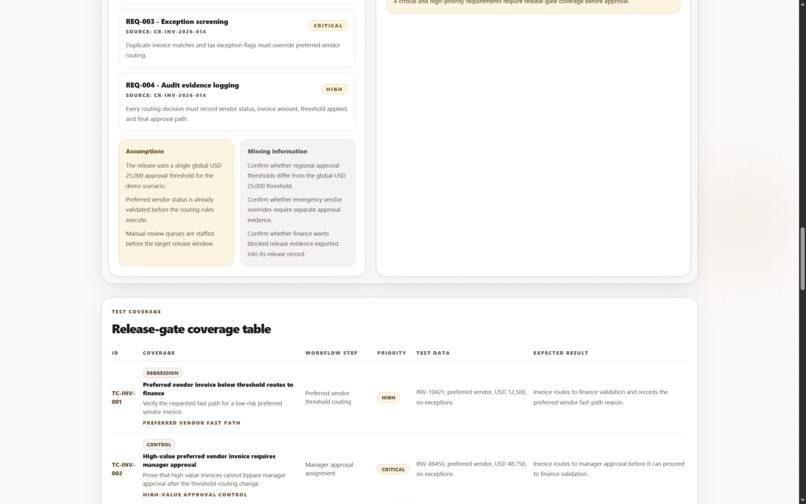The height and width of the screenshot is (504, 806).
Task: Click the HIGH badge on REQ-004
Action: (x=334, y=89)
